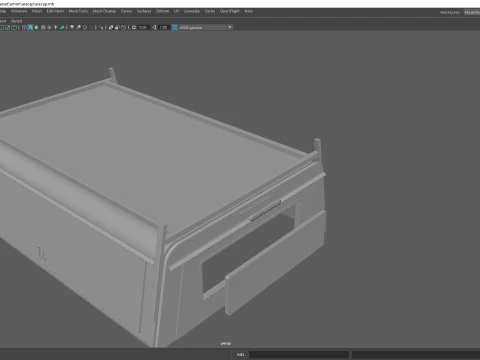Toggle Wireframe on Shaded icon
The width and height of the screenshot is (480, 360).
[x=43, y=27]
